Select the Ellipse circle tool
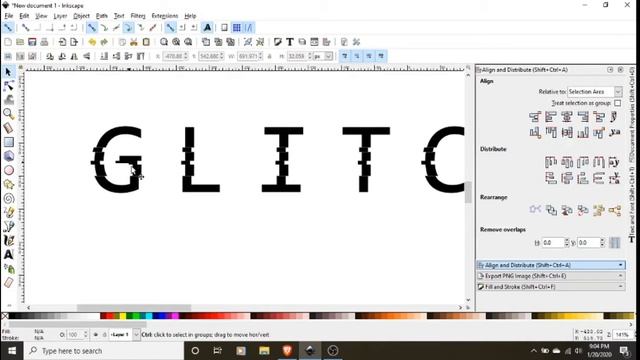Screen dimensions: 640x360 pos(8,170)
